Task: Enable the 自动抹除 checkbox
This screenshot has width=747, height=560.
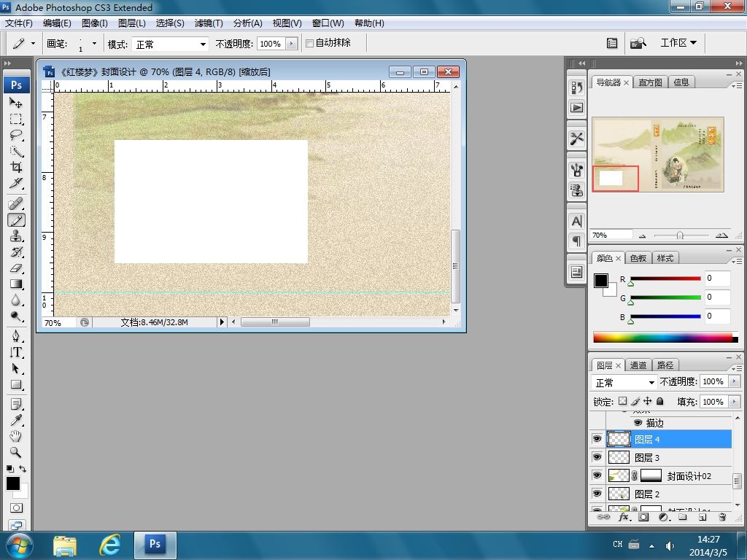Action: (309, 43)
